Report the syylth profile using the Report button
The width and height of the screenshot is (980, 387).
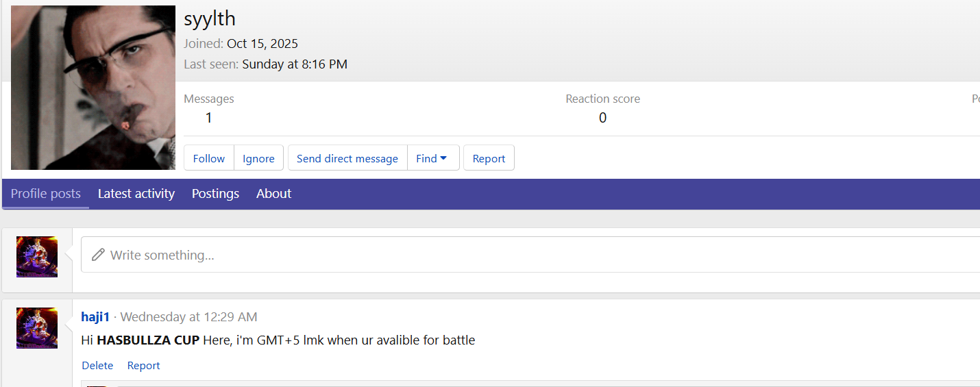pyautogui.click(x=489, y=158)
